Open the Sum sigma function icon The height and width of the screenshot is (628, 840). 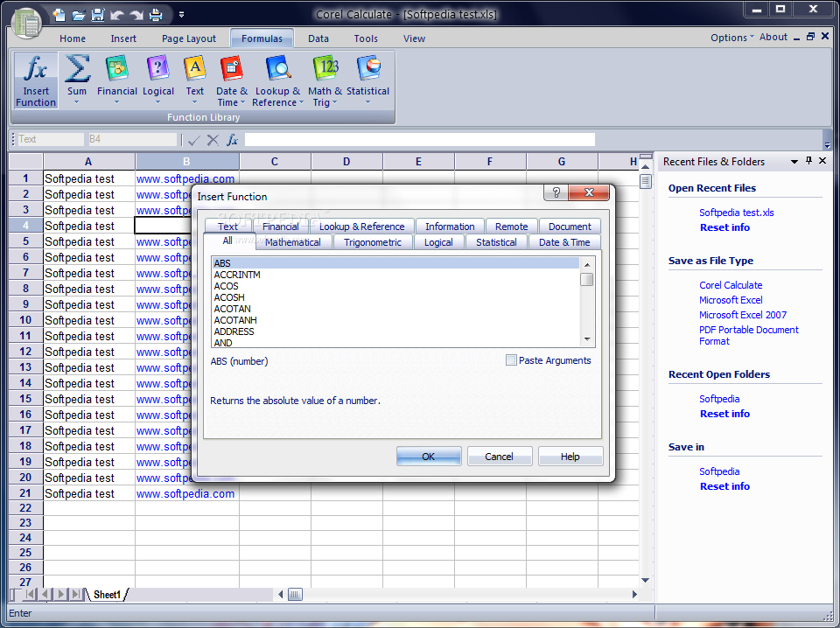(x=77, y=69)
